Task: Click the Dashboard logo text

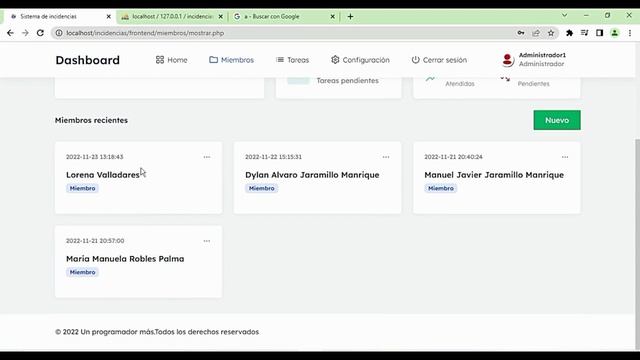Action: [x=88, y=60]
